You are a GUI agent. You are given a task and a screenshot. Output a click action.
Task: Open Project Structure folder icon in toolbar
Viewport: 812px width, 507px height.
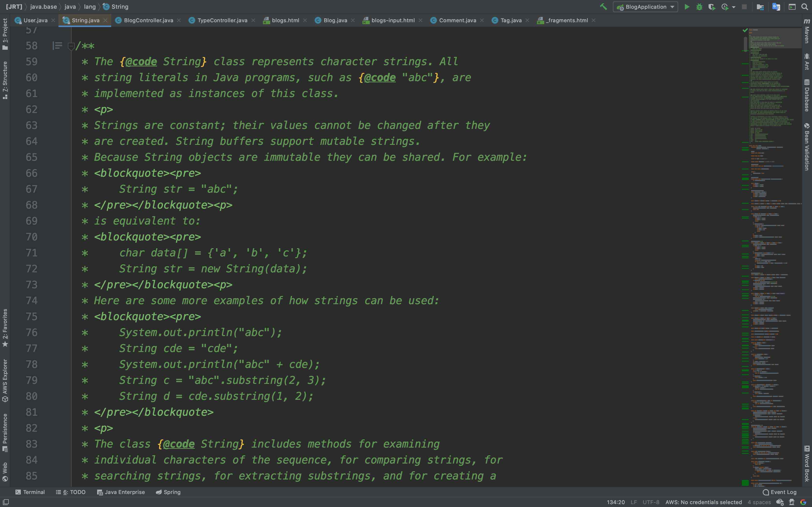[760, 7]
